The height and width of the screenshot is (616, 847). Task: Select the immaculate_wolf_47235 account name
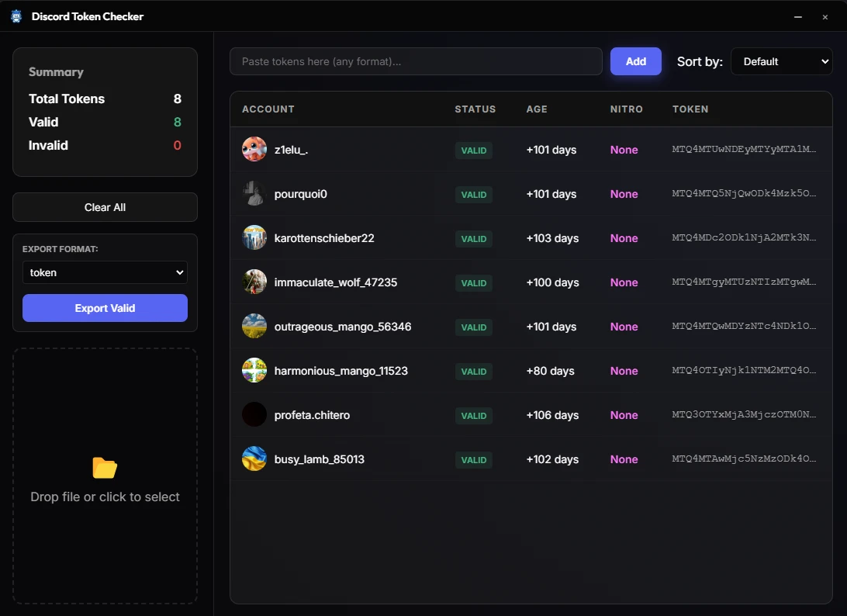click(335, 282)
